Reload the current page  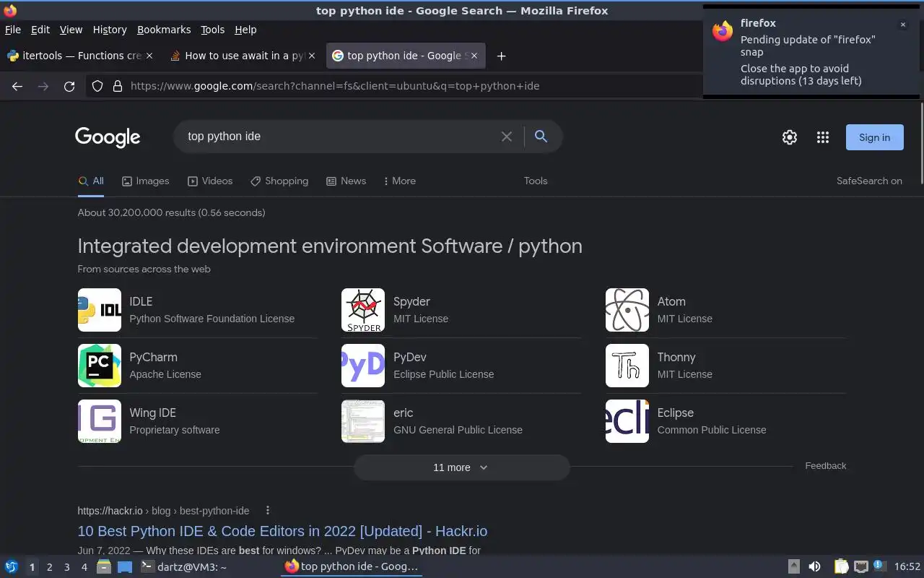69,86
